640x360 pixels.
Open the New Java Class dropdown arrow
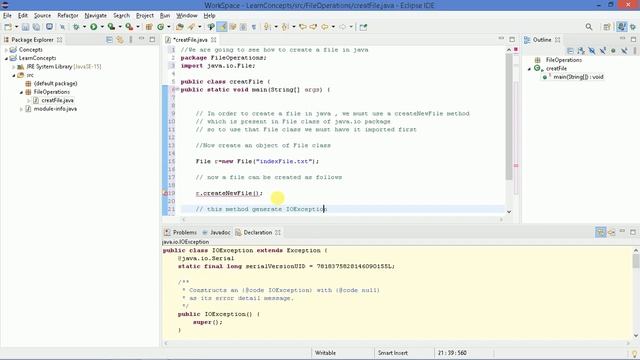169,27
